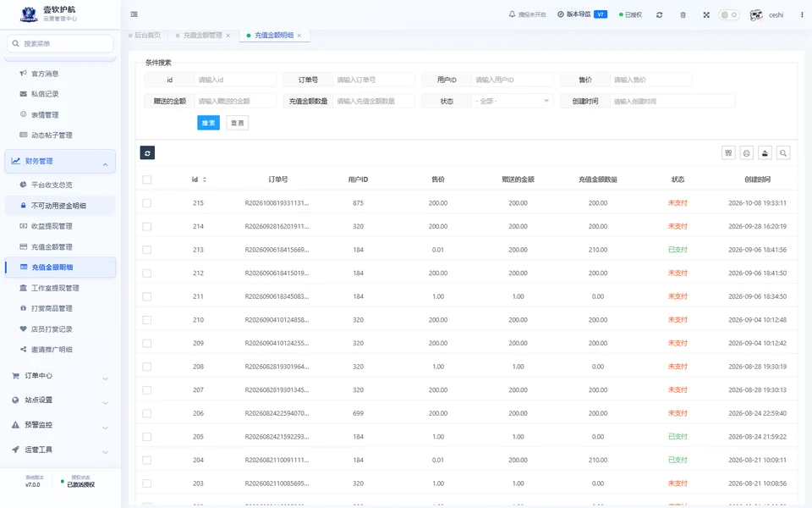
Task: Open the vertical dots more menu
Action: coord(802,15)
